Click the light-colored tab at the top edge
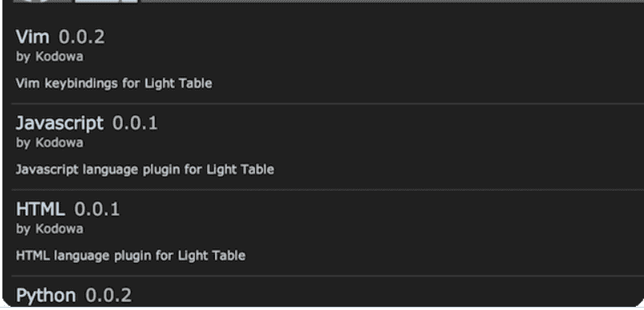This screenshot has height=310, width=644. tap(106, 2)
